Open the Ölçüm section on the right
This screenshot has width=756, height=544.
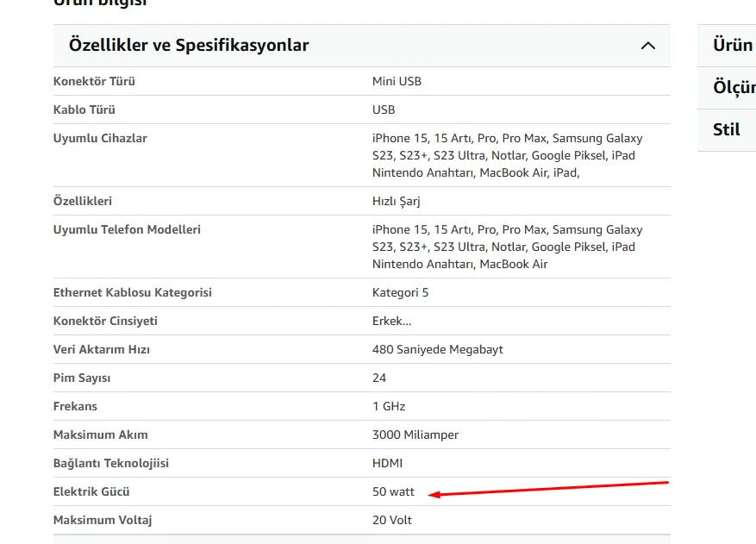[x=734, y=87]
